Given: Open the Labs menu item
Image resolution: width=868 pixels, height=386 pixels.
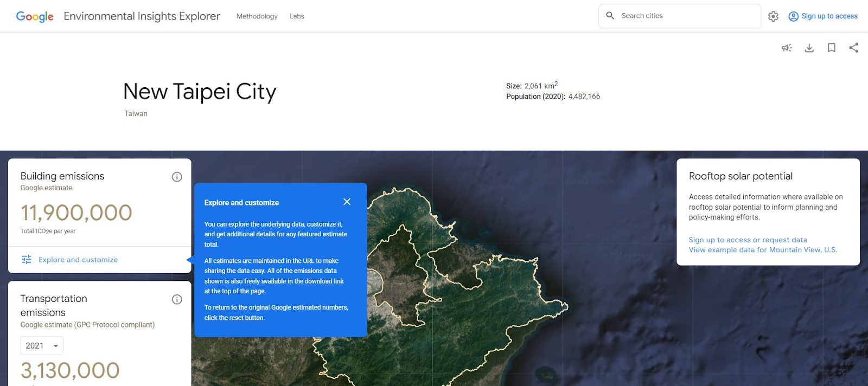Looking at the screenshot, I should (297, 16).
